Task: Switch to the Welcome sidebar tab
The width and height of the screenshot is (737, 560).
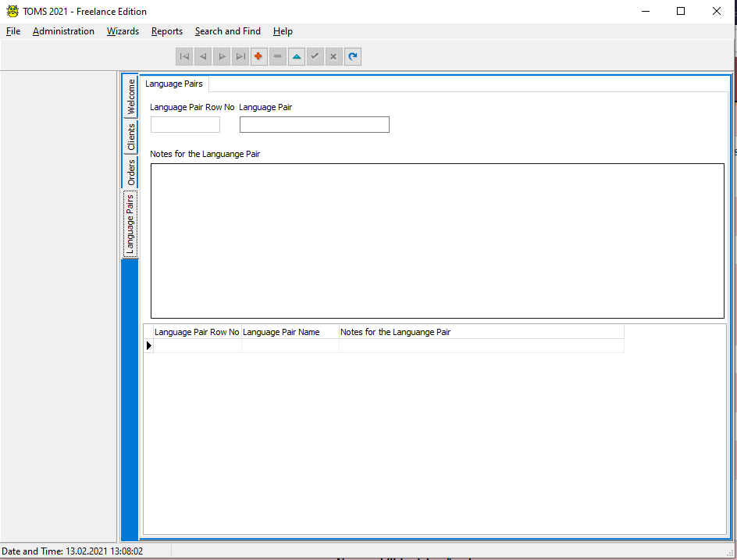Action: tap(130, 95)
